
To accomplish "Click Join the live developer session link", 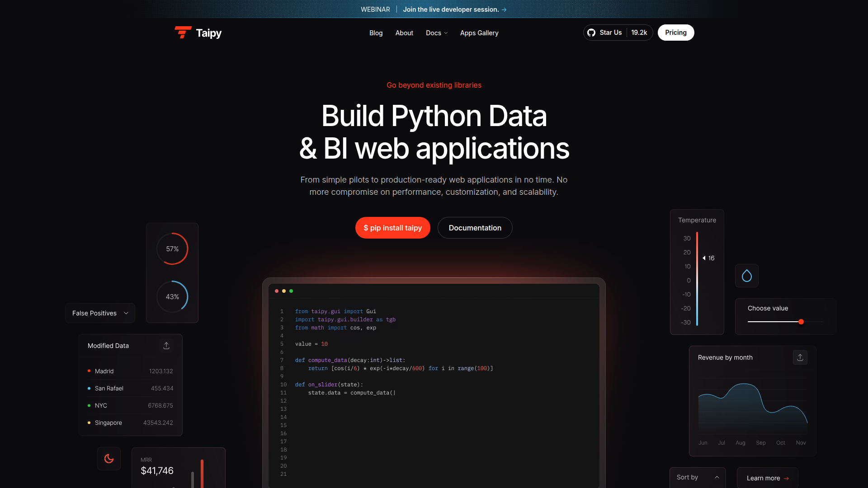I will (x=455, y=9).
